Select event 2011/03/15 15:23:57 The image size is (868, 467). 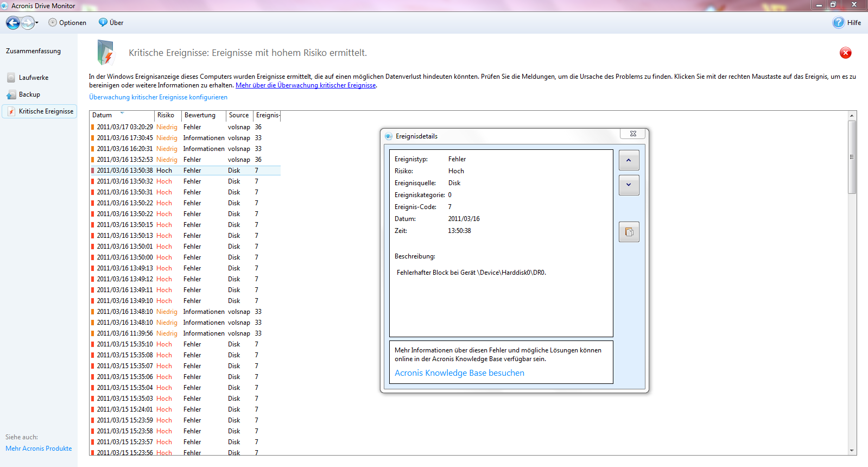coord(185,442)
